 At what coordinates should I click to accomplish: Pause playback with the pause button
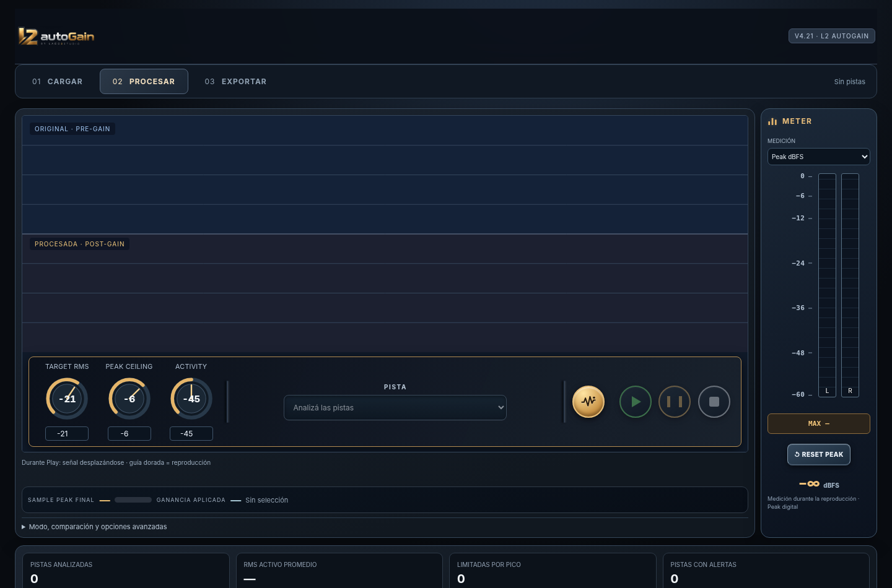tap(675, 402)
